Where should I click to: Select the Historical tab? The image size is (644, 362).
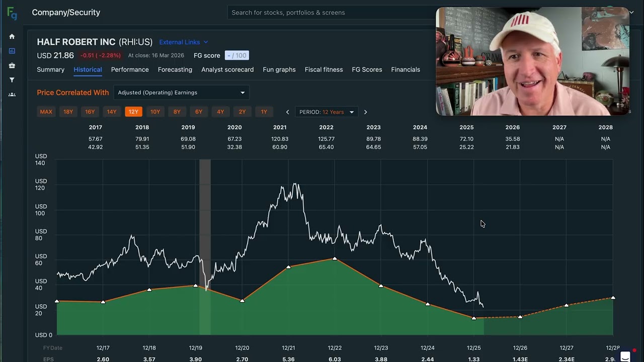pos(88,69)
